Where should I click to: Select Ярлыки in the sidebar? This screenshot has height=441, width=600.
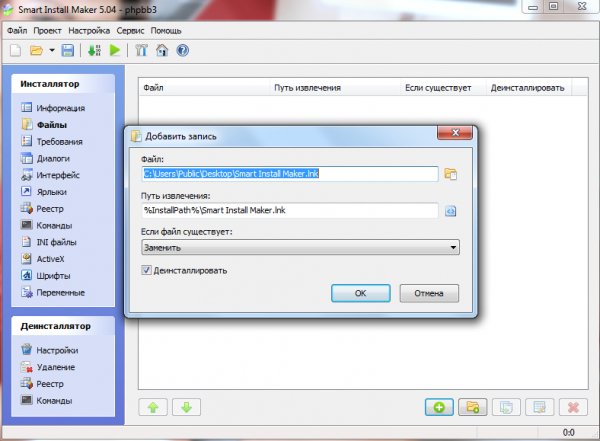tap(52, 192)
